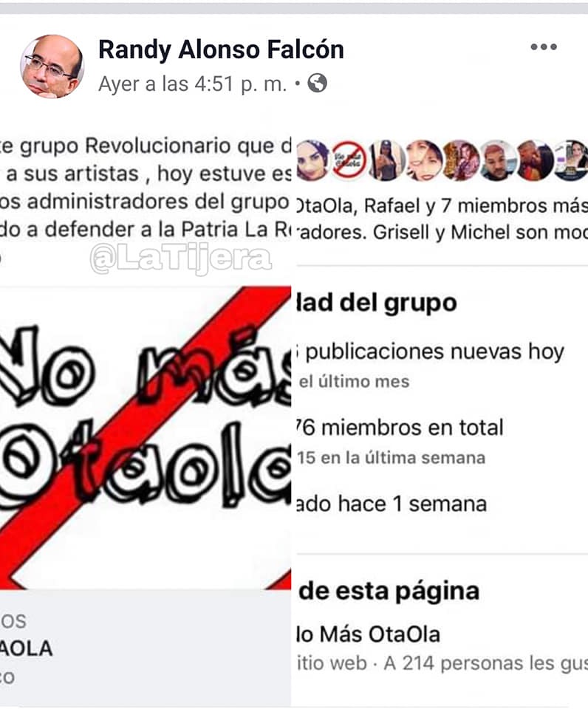Open the link preview card below the image
Viewport: 588px width, 709px height.
pyautogui.click(x=146, y=648)
